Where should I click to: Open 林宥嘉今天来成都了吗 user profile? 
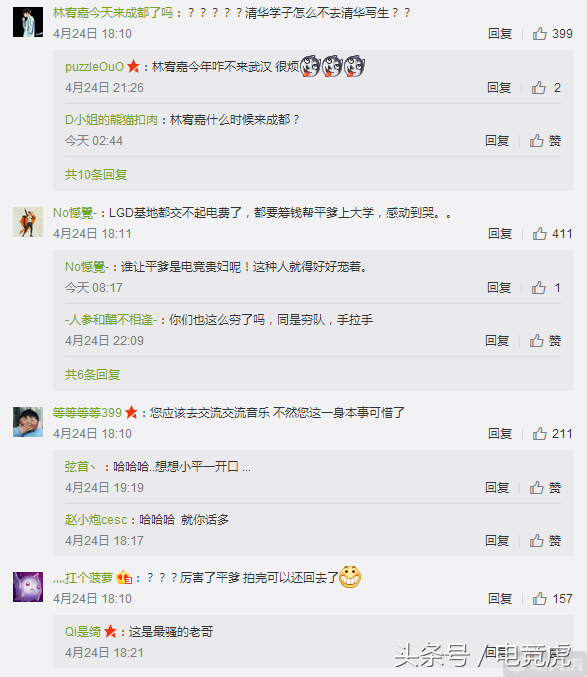click(x=113, y=13)
